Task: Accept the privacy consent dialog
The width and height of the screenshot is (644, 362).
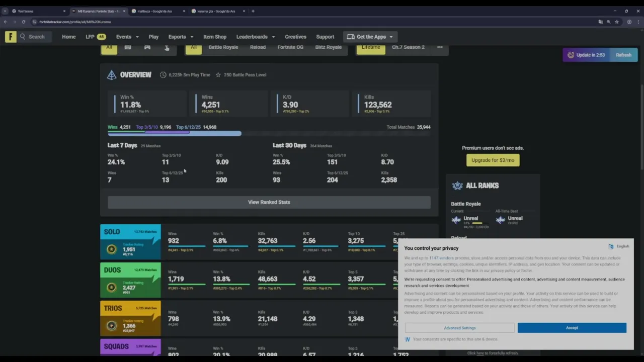Action: [572, 328]
